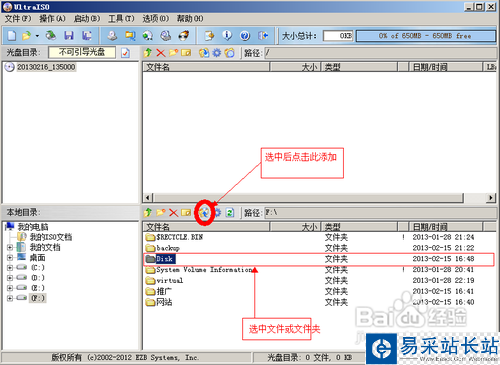Open the 启动(B) menu

pos(87,19)
